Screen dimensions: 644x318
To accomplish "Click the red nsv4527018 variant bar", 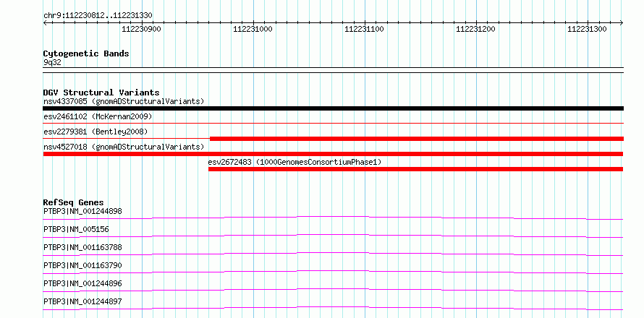I will 333,154.
